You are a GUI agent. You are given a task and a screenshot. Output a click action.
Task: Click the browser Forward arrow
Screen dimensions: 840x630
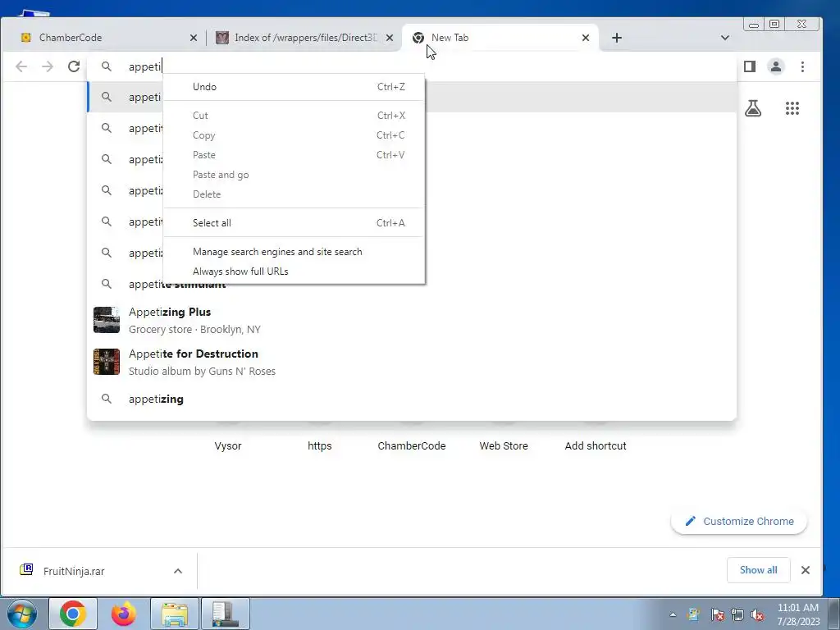(x=48, y=66)
